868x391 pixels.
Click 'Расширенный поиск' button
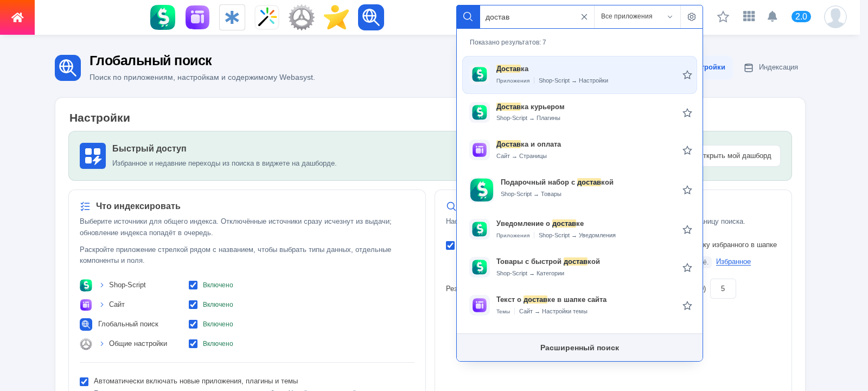tap(579, 348)
